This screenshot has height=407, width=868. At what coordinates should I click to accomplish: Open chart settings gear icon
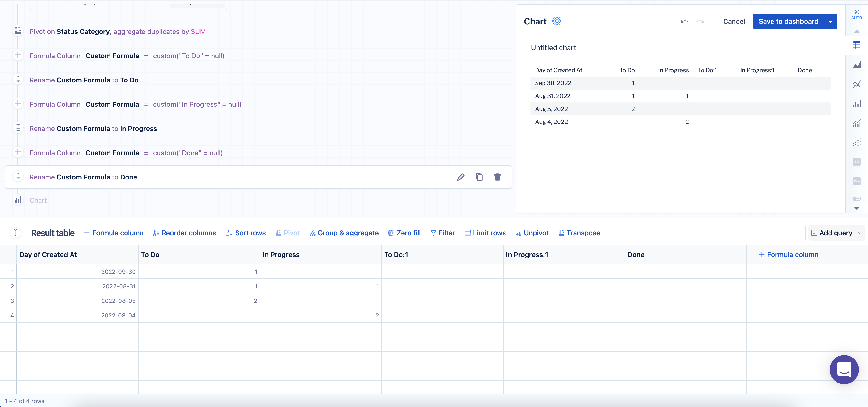pos(557,21)
